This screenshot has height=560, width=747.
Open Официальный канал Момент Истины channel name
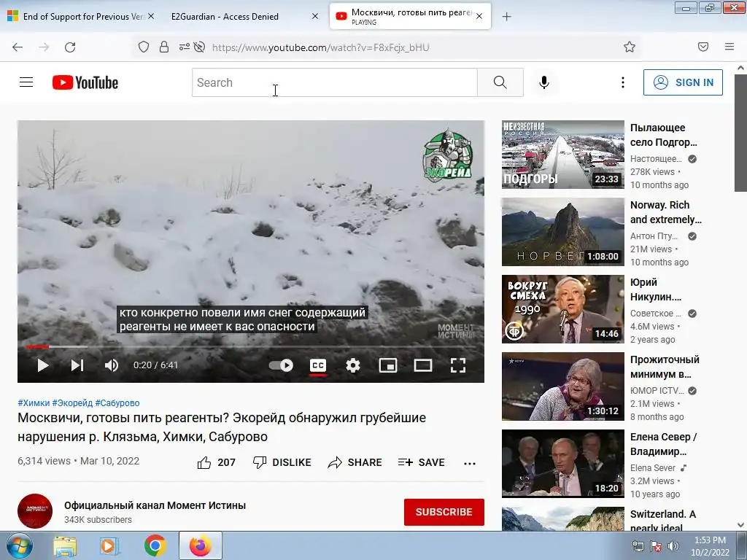click(x=155, y=505)
